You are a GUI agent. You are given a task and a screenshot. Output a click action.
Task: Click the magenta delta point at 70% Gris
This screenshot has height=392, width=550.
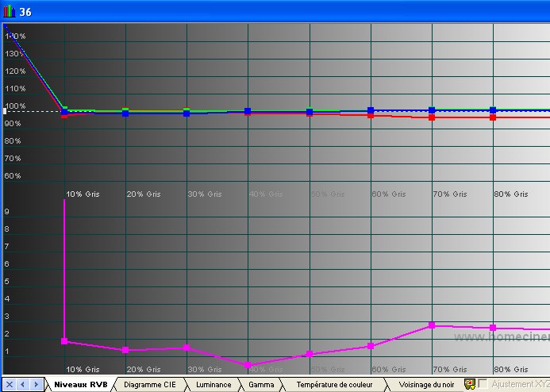tap(432, 325)
